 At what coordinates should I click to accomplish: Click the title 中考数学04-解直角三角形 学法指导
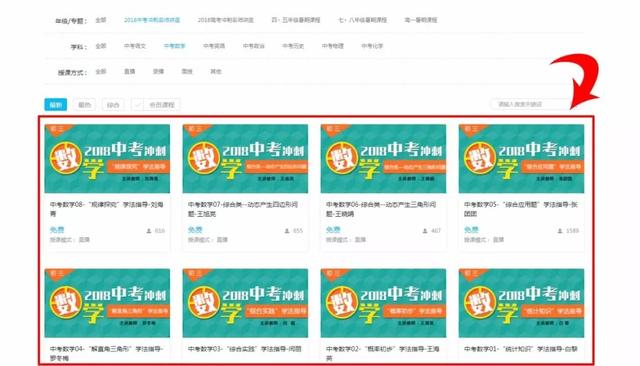[107, 353]
